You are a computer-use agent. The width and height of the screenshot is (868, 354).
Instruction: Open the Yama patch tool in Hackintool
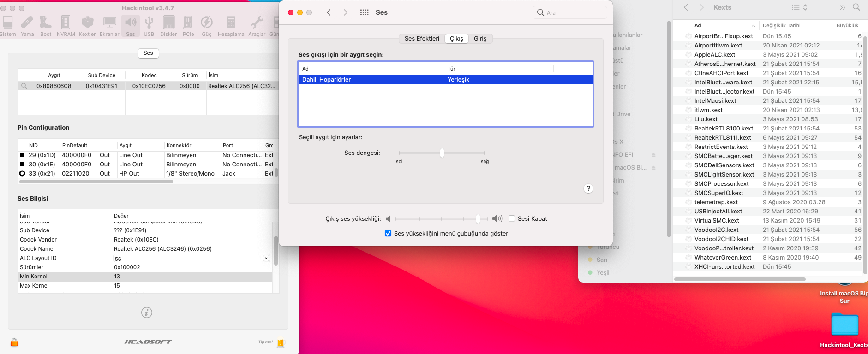coord(27,26)
